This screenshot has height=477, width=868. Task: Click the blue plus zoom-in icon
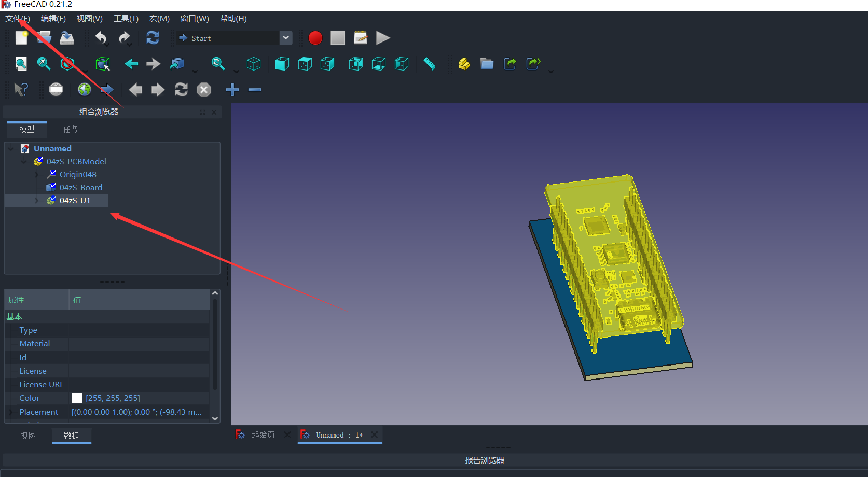(x=232, y=90)
